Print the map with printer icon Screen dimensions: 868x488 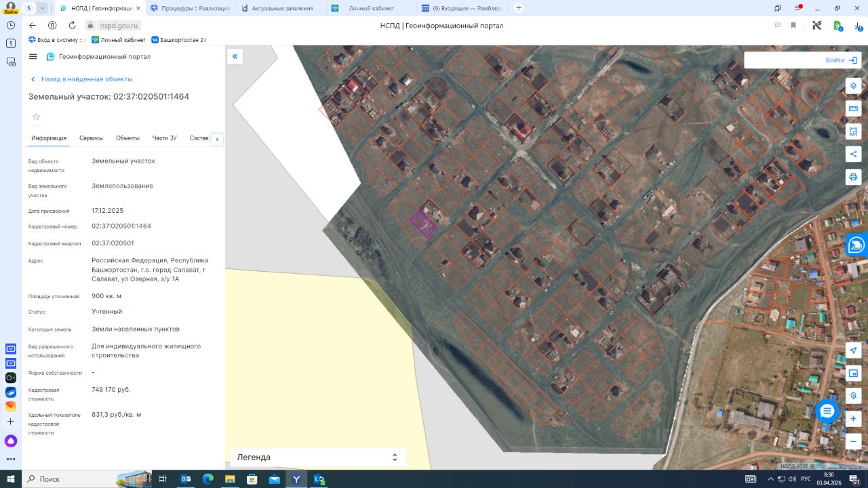point(853,177)
